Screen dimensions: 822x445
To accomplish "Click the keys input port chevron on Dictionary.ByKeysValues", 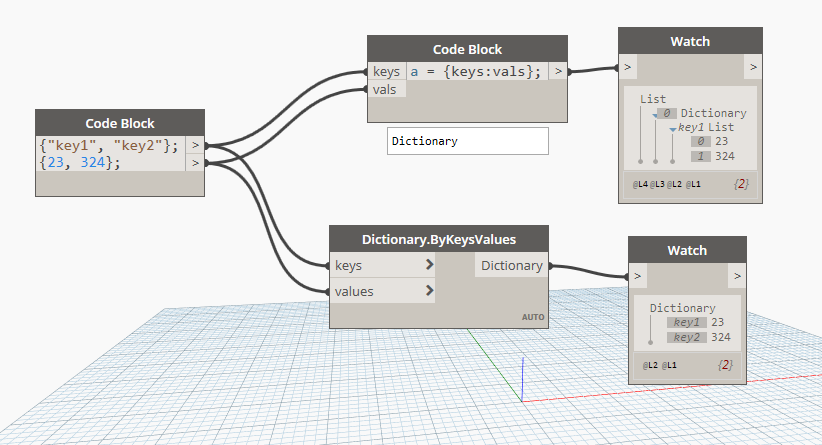I will pos(429,265).
